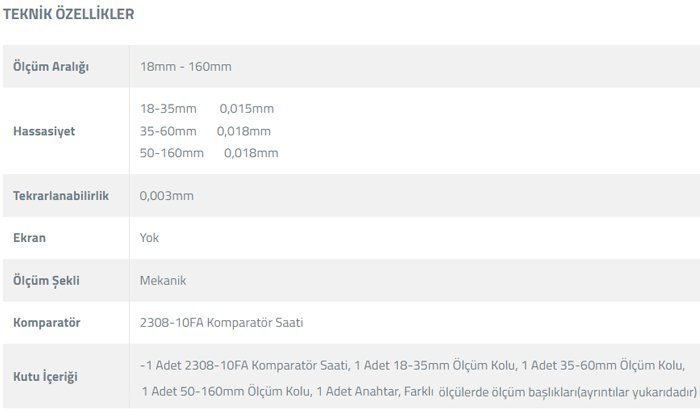The height and width of the screenshot is (416, 700).
Task: Select the 0,018mm value beside 35-60mm
Action: click(x=243, y=131)
